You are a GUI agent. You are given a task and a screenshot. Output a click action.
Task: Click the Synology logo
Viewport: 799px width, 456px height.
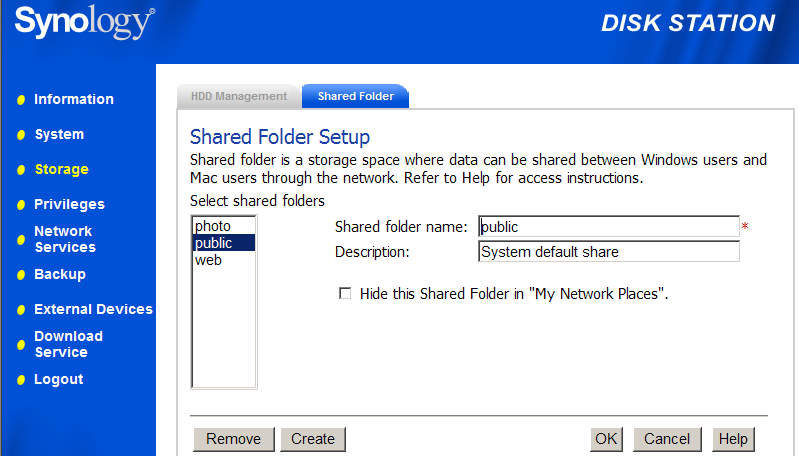(84, 23)
